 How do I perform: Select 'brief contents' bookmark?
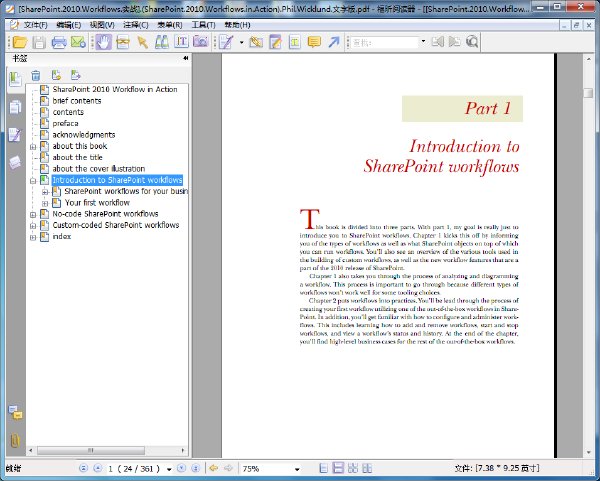pyautogui.click(x=77, y=101)
